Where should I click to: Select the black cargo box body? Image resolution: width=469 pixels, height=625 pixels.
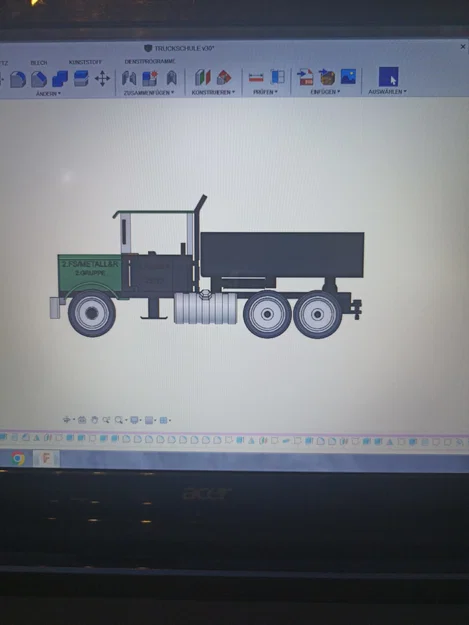pos(282,254)
